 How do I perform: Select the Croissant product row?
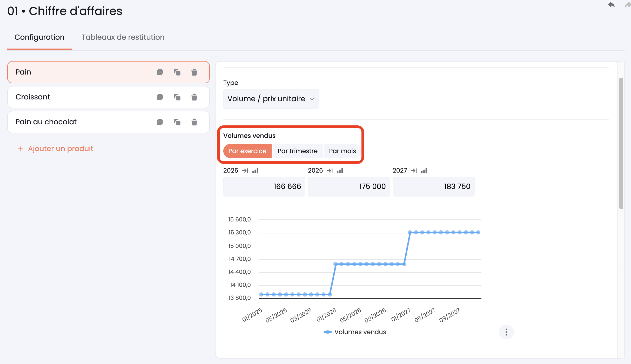109,97
